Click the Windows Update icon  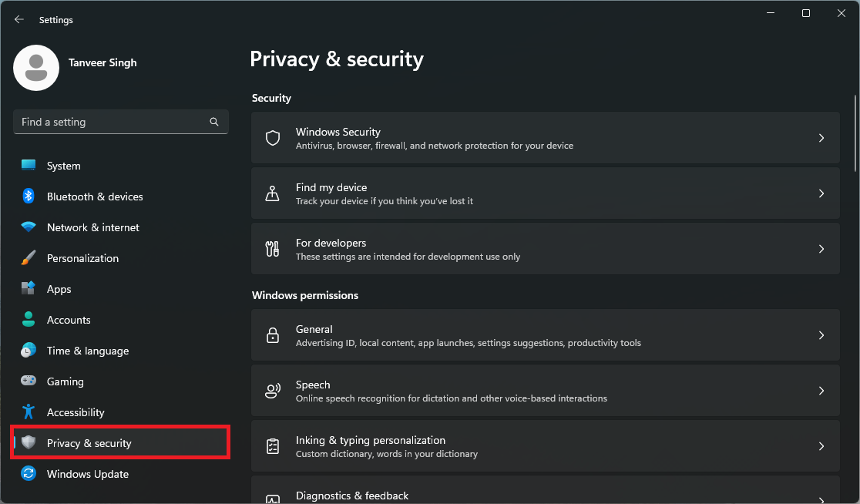pyautogui.click(x=28, y=474)
